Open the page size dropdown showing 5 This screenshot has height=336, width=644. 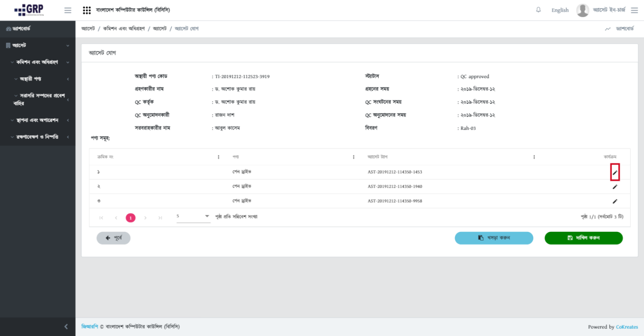click(x=193, y=217)
